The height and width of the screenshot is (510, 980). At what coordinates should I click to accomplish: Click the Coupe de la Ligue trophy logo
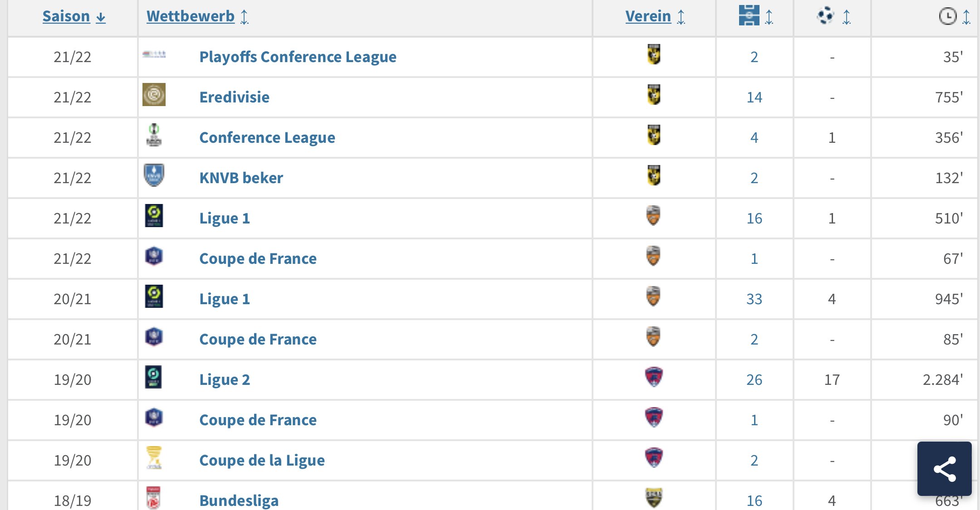[x=154, y=458]
